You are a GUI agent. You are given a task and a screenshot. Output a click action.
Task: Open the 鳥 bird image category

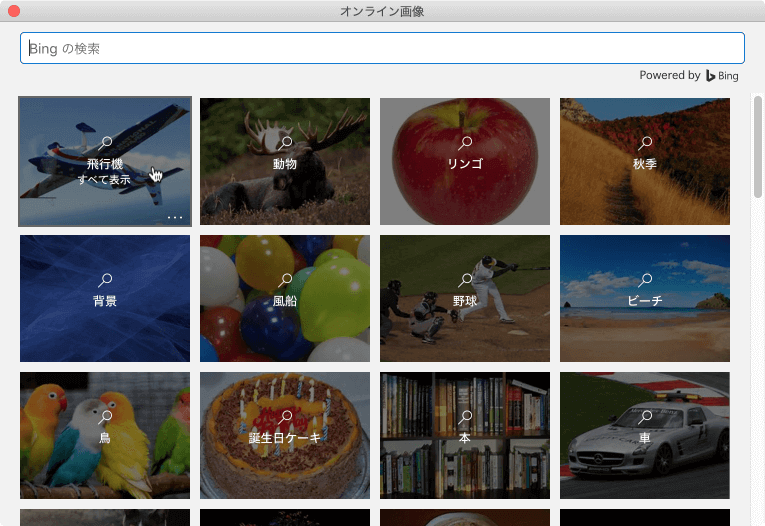click(105, 435)
